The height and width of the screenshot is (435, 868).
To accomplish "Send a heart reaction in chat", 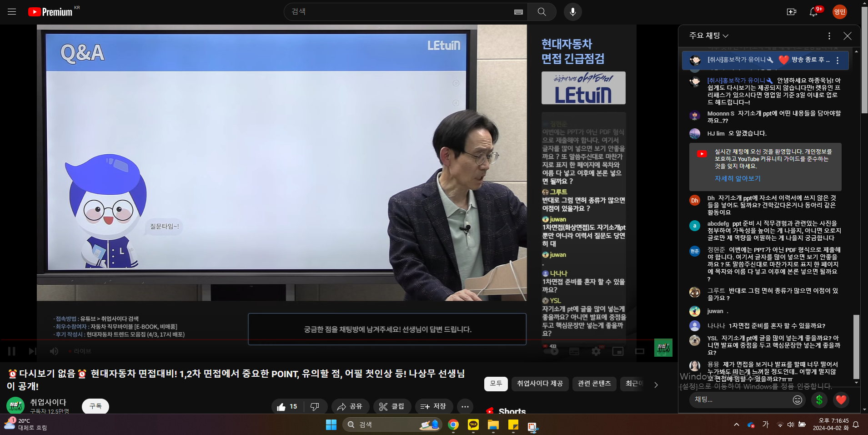I will [x=841, y=400].
